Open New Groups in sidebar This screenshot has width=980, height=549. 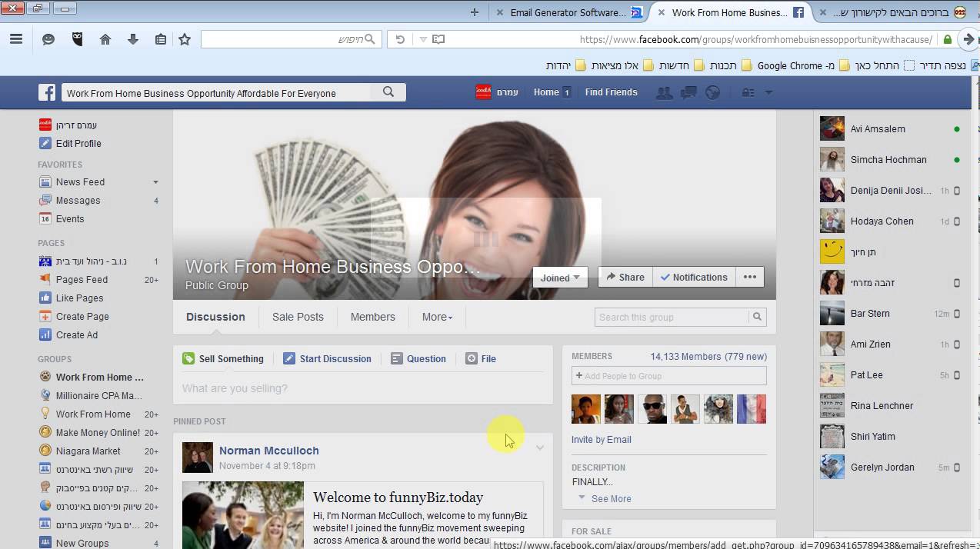tap(74, 543)
